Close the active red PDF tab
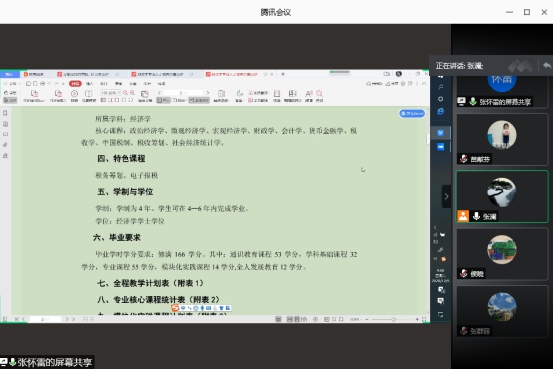 click(x=272, y=74)
